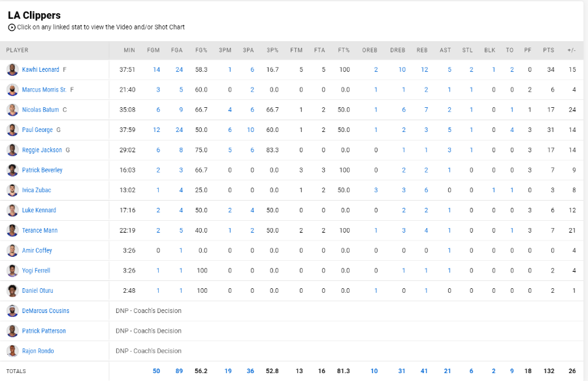Click Amir Coffey's headshot icon
The height and width of the screenshot is (381, 588).
12,250
